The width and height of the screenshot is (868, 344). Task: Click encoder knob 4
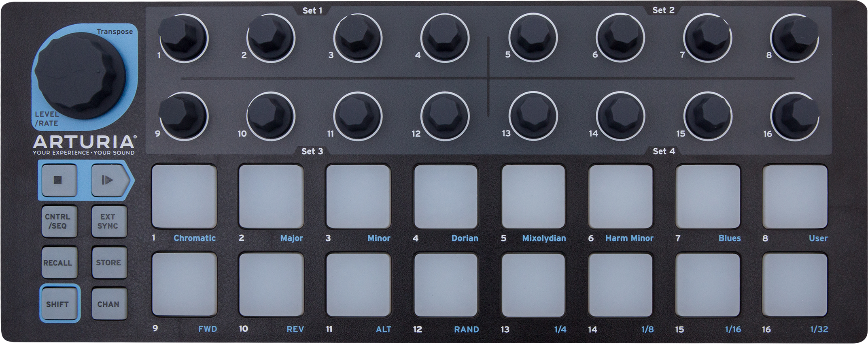445,38
